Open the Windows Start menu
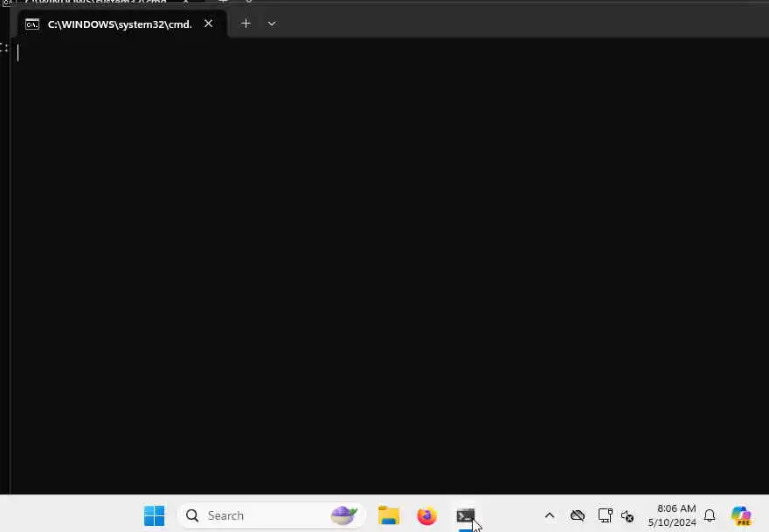The image size is (769, 532). 155,515
